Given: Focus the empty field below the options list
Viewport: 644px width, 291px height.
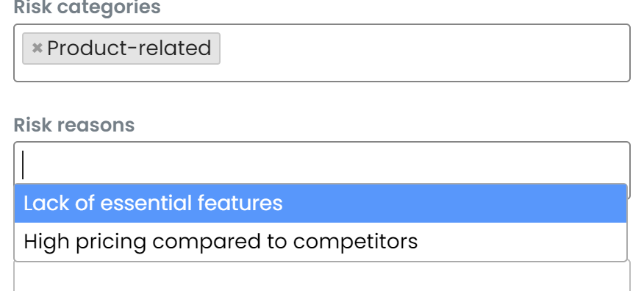Looking at the screenshot, I should [321, 276].
